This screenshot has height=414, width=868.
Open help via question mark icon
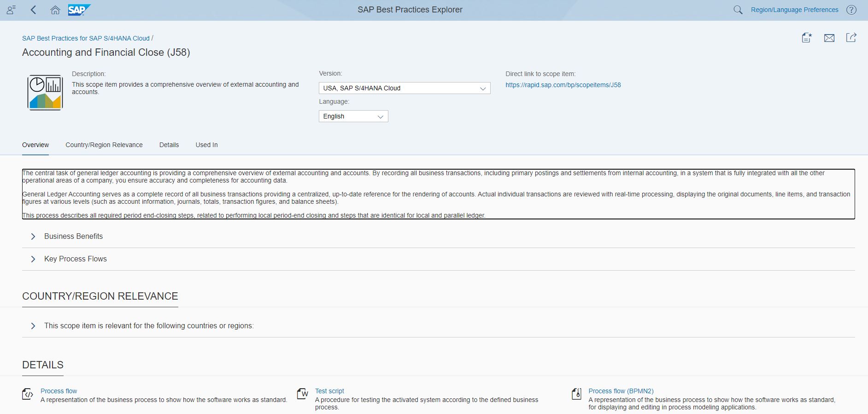(851, 10)
